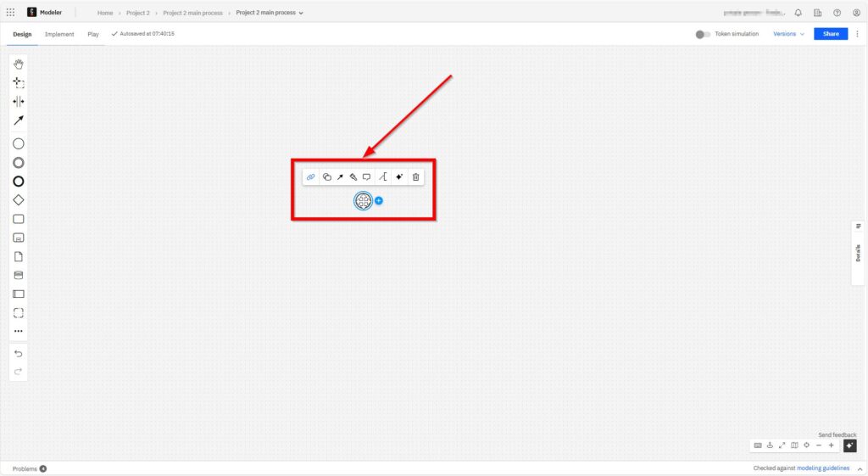Delete the selected element via trash icon
The image size is (868, 476).
pyautogui.click(x=415, y=177)
